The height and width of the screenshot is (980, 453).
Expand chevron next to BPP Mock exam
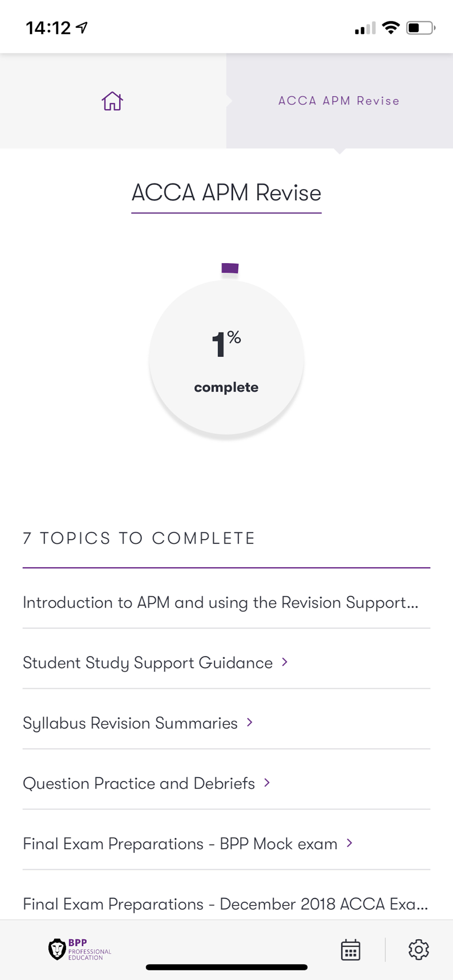[x=350, y=843]
